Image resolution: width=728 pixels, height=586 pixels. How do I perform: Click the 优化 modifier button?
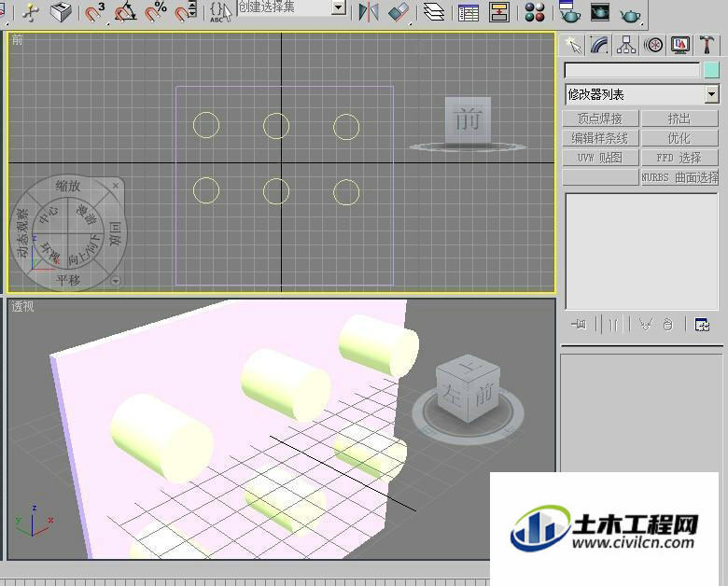point(679,138)
